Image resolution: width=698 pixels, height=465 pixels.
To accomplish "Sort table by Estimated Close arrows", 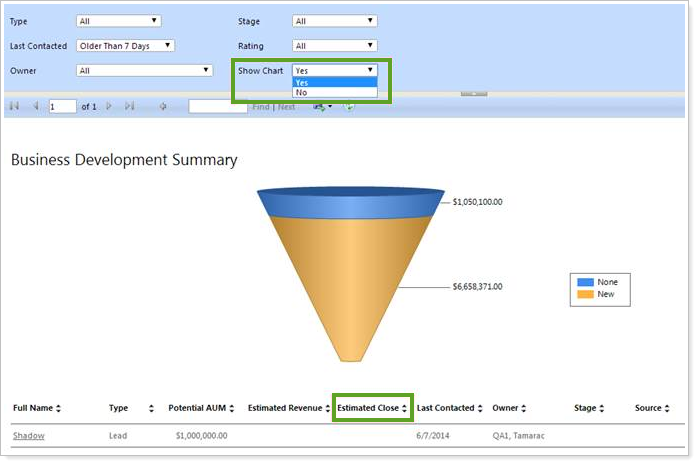I will click(404, 408).
